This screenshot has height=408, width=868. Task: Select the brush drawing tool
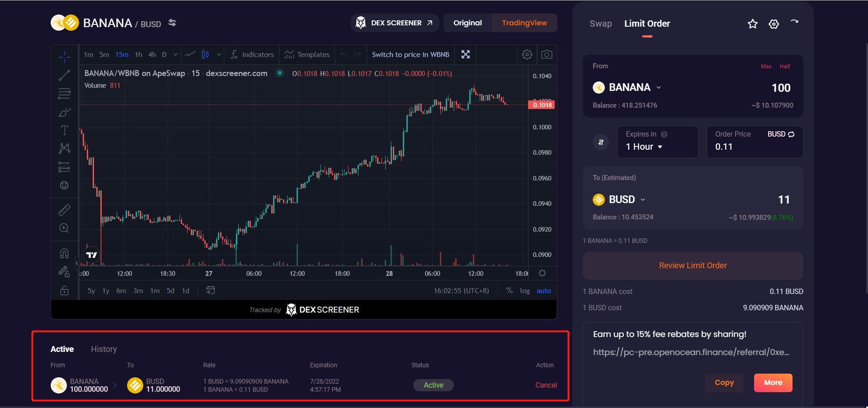click(x=64, y=112)
